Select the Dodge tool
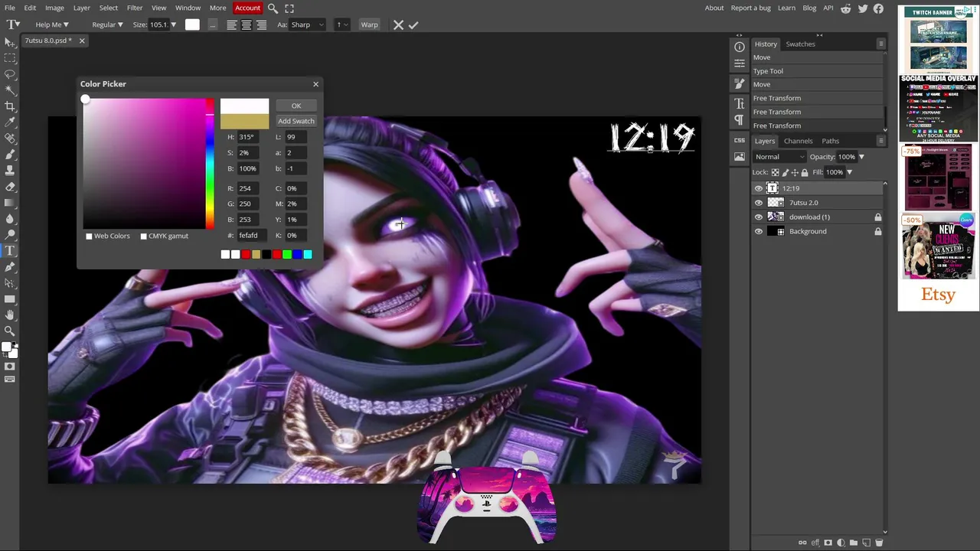The height and width of the screenshot is (551, 980). coord(10,235)
